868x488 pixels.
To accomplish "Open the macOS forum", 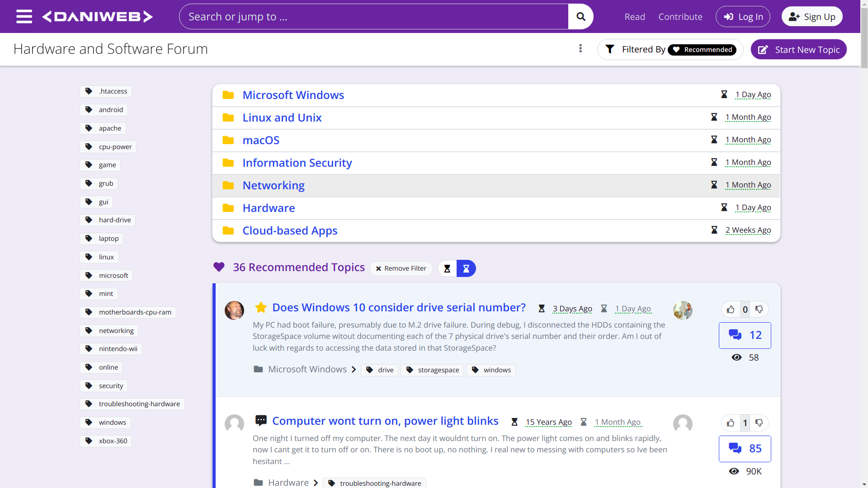I will (261, 140).
